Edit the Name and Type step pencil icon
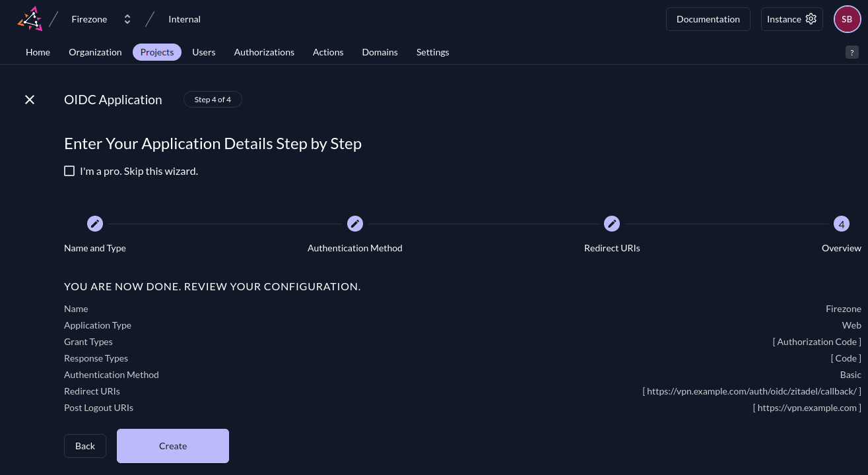This screenshot has height=475, width=868. [95, 224]
